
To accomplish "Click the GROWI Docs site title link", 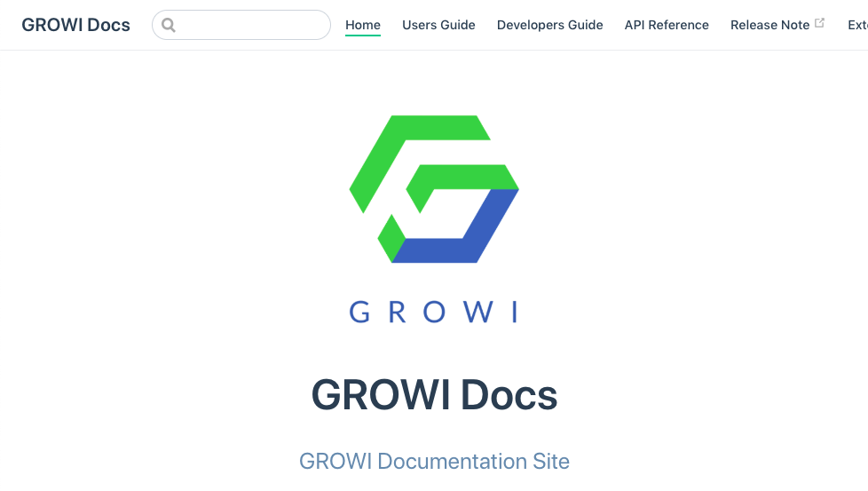I will pos(75,25).
